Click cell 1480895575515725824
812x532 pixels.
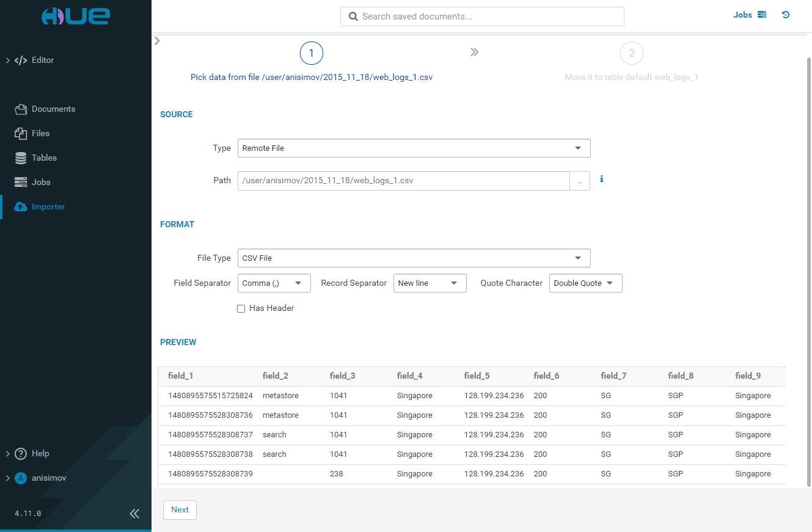pos(210,396)
